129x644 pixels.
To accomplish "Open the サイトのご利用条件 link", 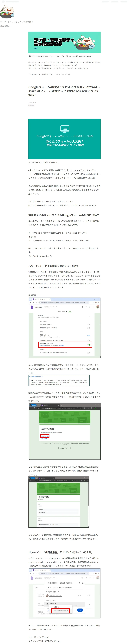I will pos(67,68).
